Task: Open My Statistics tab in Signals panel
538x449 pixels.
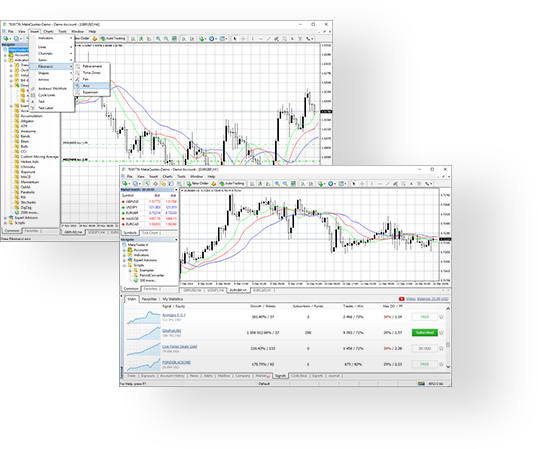Action: pyautogui.click(x=173, y=299)
